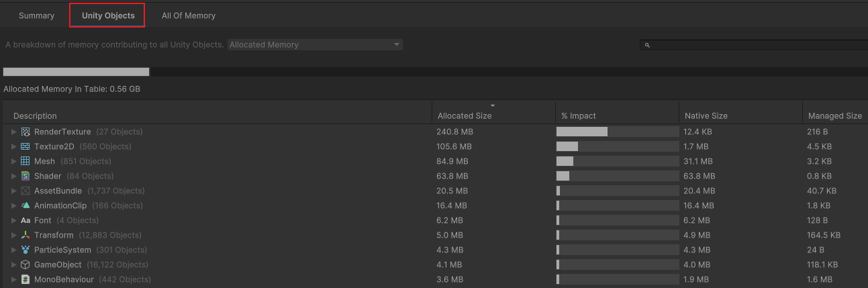Click the GameObject cube icon

26,265
